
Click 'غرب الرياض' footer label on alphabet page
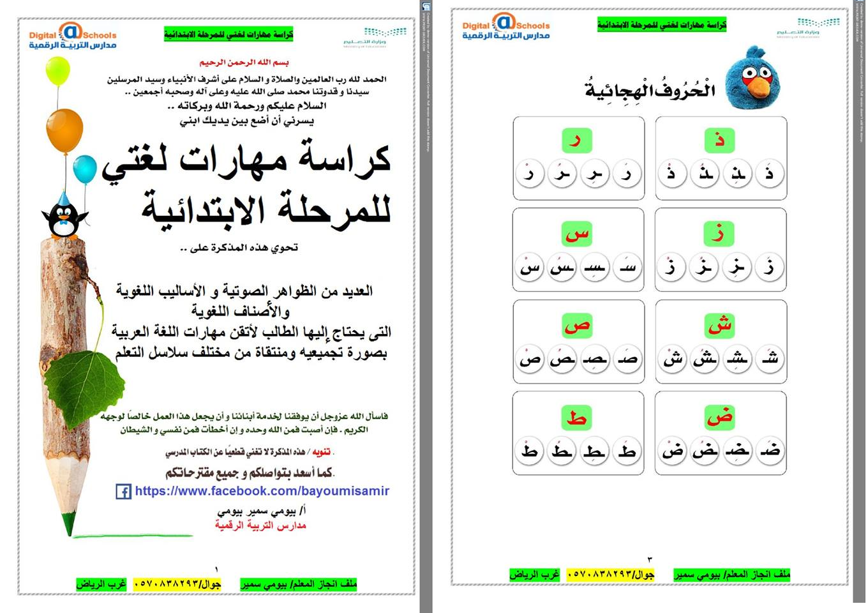pos(535,575)
